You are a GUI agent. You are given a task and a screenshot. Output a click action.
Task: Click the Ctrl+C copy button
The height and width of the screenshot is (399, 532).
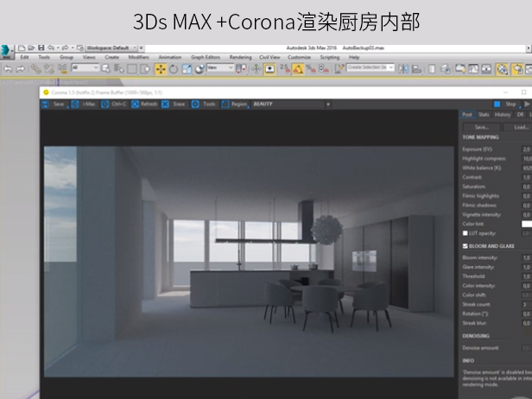(114, 104)
